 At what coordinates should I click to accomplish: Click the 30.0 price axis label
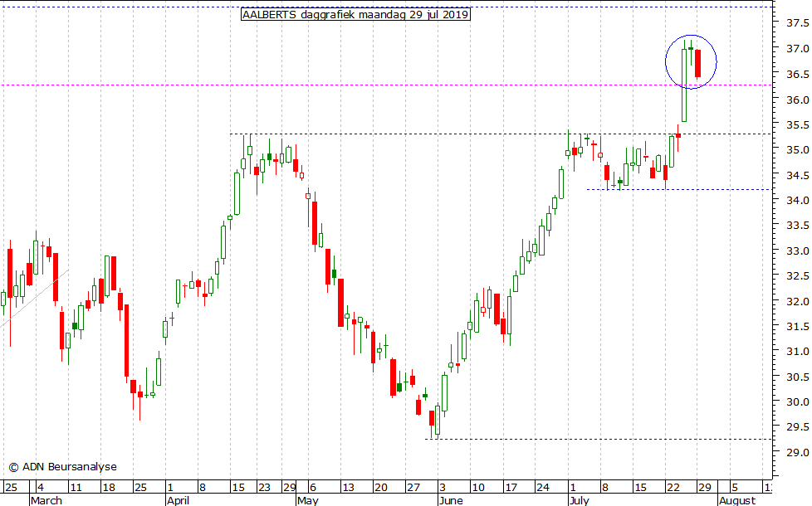click(x=798, y=402)
